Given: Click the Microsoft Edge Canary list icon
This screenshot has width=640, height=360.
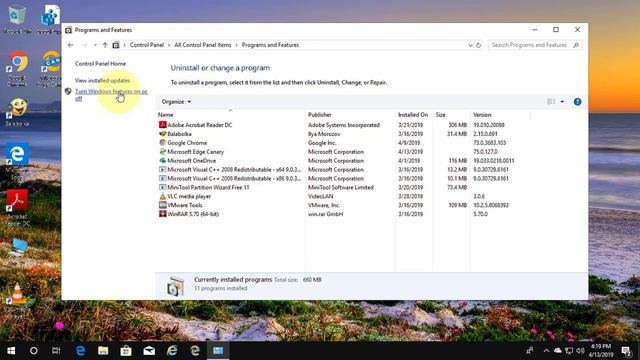Looking at the screenshot, I should [162, 152].
